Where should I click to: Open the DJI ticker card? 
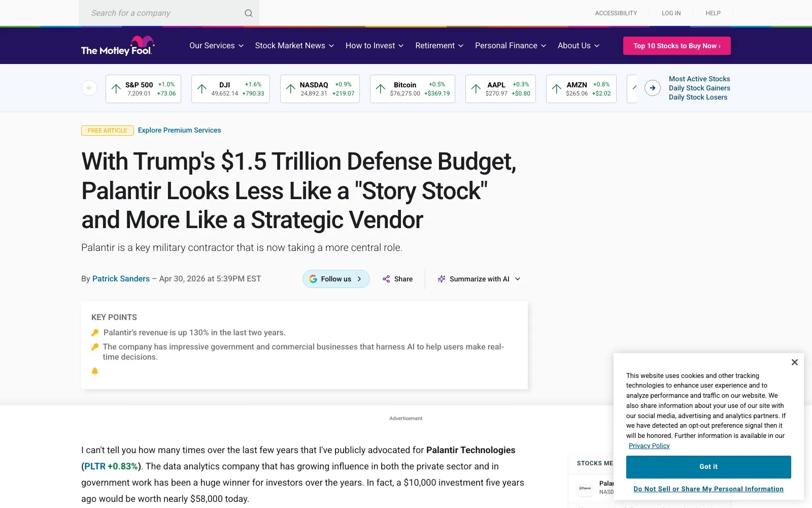pyautogui.click(x=230, y=89)
